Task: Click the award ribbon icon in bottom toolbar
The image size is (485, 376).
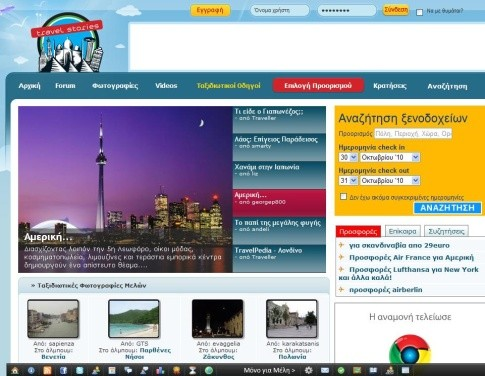Action: tap(176, 370)
